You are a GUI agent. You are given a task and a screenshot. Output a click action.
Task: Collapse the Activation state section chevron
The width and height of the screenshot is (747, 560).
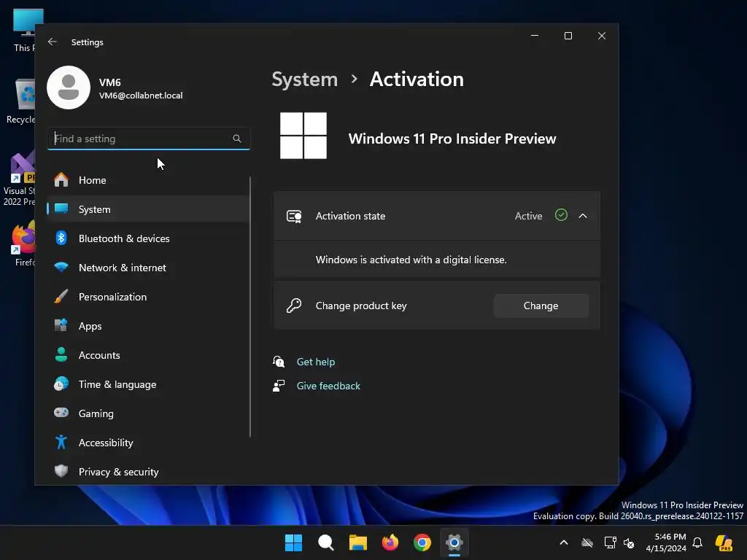(x=583, y=216)
